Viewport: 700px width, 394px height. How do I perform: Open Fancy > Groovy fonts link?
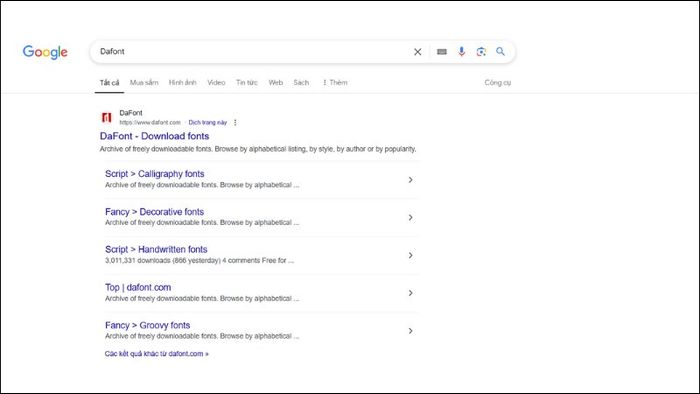[x=147, y=325]
